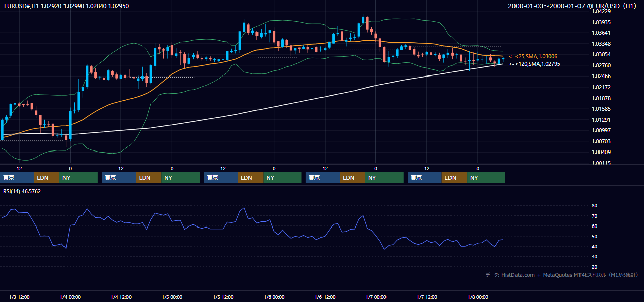Select the RSI 60 level label
Screen dimensions: 644x302
pos(594,226)
